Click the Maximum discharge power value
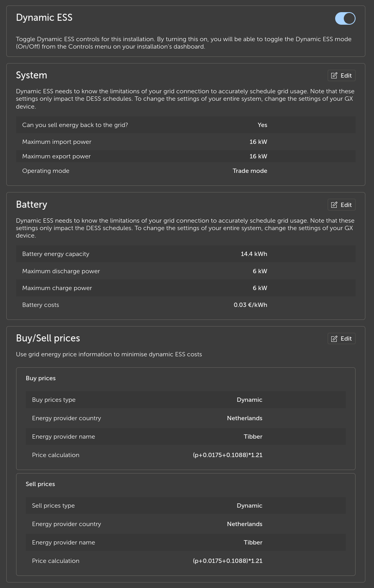The height and width of the screenshot is (588, 374). (260, 271)
